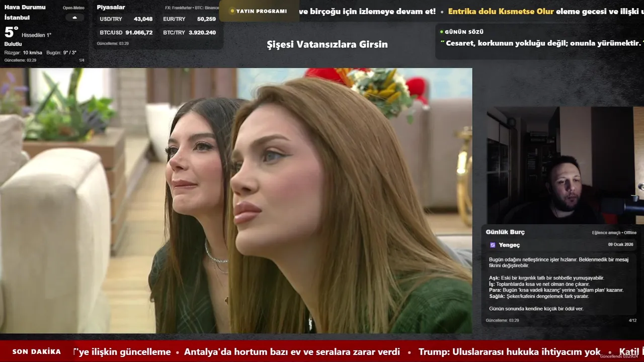Viewport: 644px width, 362px height.
Task: Click the green dot beside GÜNÜN SÖZÜ
Action: click(x=441, y=32)
